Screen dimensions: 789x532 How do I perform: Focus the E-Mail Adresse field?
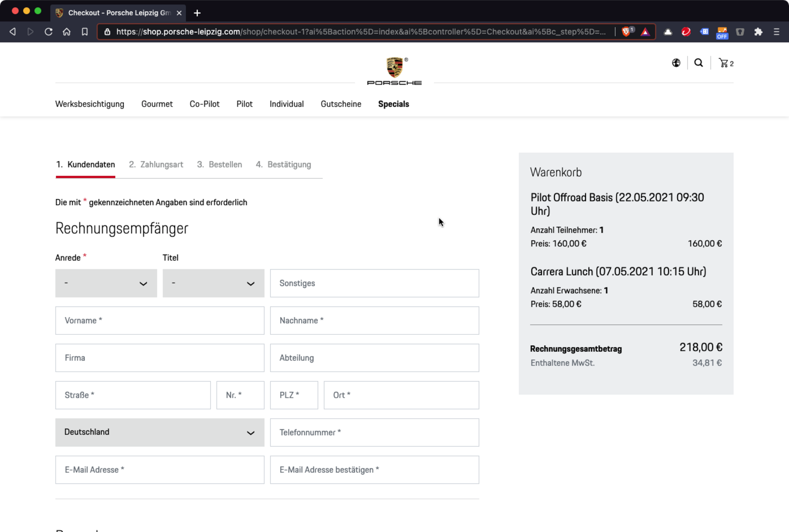[160, 470]
